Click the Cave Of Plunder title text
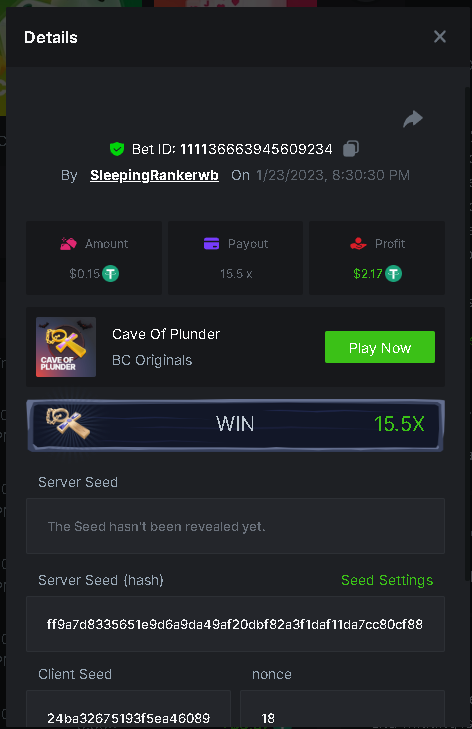The height and width of the screenshot is (729, 472). [166, 334]
